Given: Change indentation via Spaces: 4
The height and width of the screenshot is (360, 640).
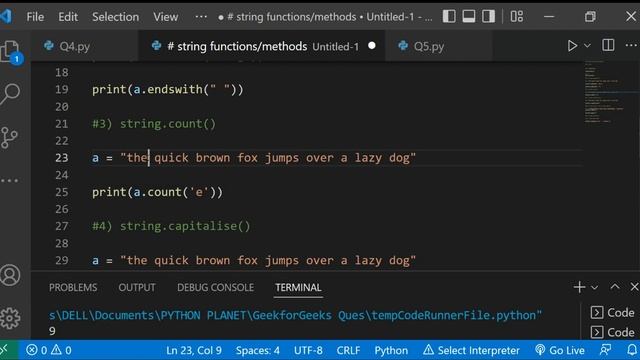Looking at the screenshot, I should [258, 350].
